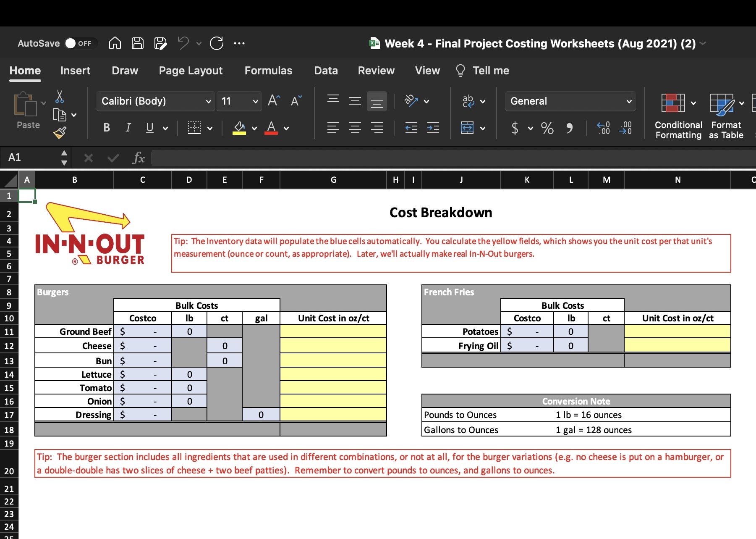This screenshot has width=756, height=539.
Task: Toggle Italic formatting
Action: [x=128, y=128]
